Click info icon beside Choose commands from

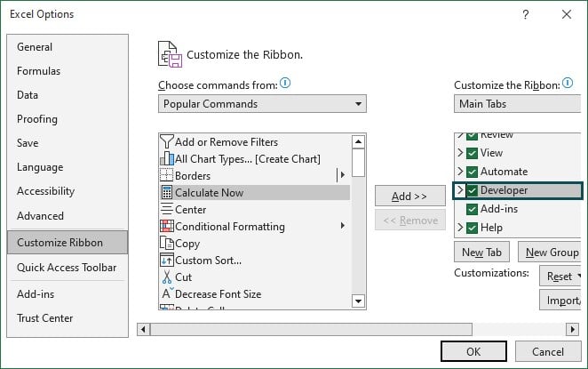(285, 83)
